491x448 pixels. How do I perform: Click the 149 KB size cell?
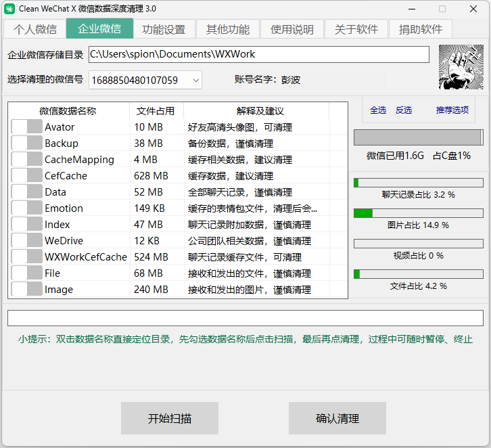click(x=149, y=208)
